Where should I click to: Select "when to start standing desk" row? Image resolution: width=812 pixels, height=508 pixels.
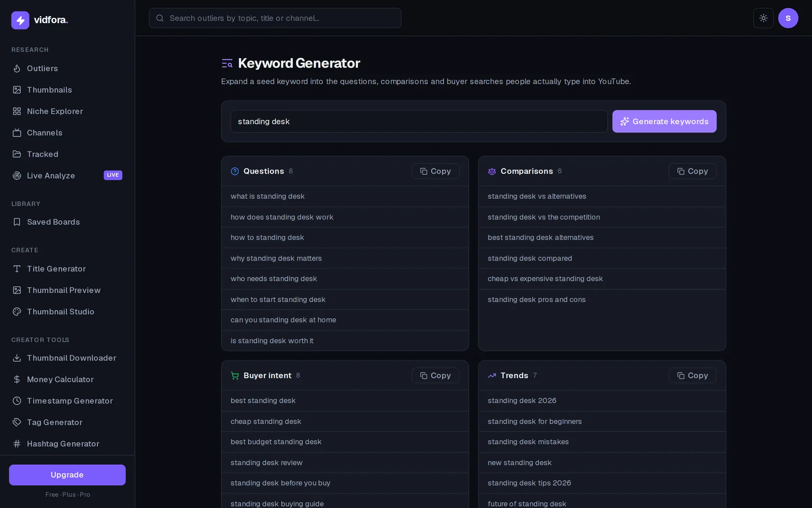pyautogui.click(x=345, y=300)
